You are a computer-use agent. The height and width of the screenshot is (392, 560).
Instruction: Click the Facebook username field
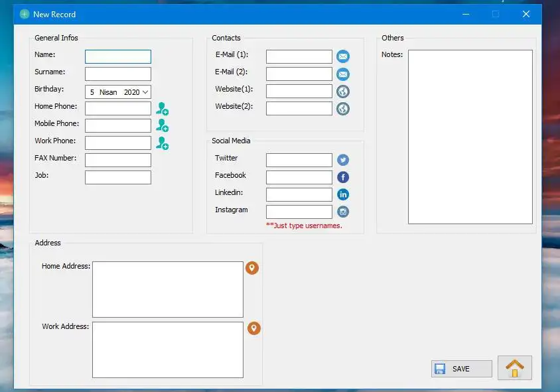point(299,178)
